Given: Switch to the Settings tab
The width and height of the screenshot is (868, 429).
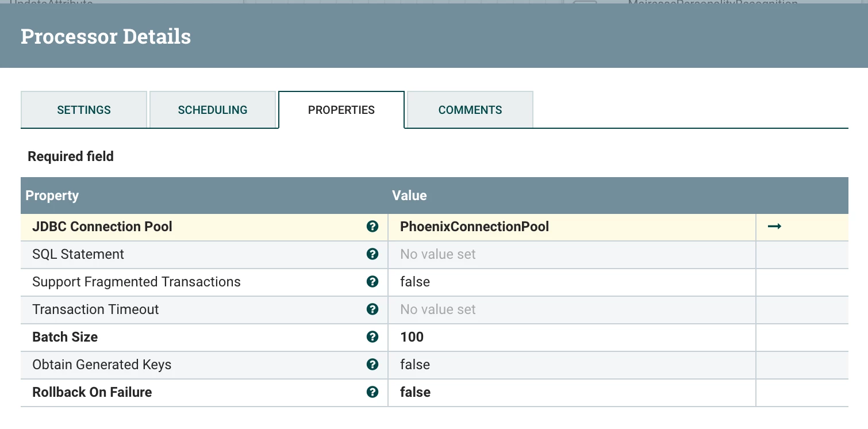Looking at the screenshot, I should [84, 110].
